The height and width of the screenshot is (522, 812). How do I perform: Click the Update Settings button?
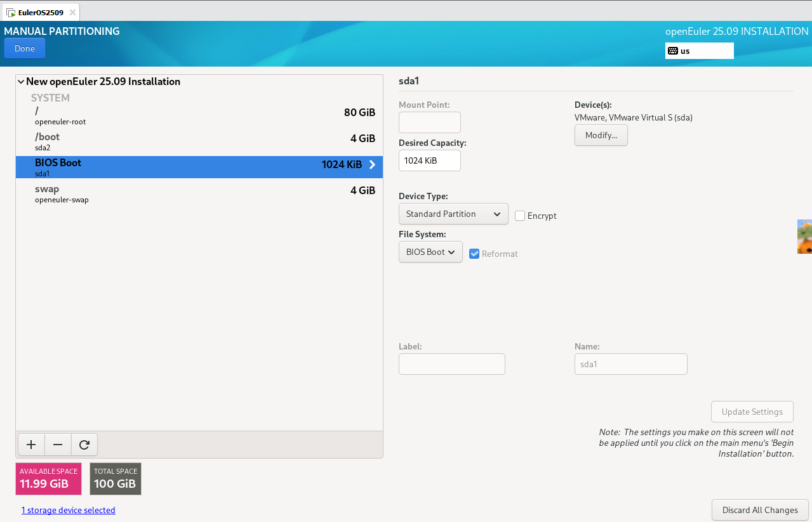tap(752, 412)
